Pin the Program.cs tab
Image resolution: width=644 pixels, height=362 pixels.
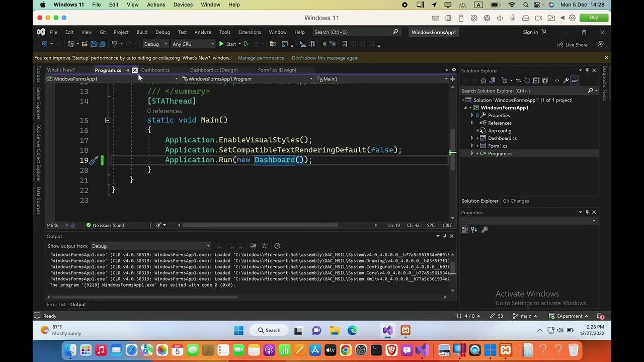pos(127,70)
